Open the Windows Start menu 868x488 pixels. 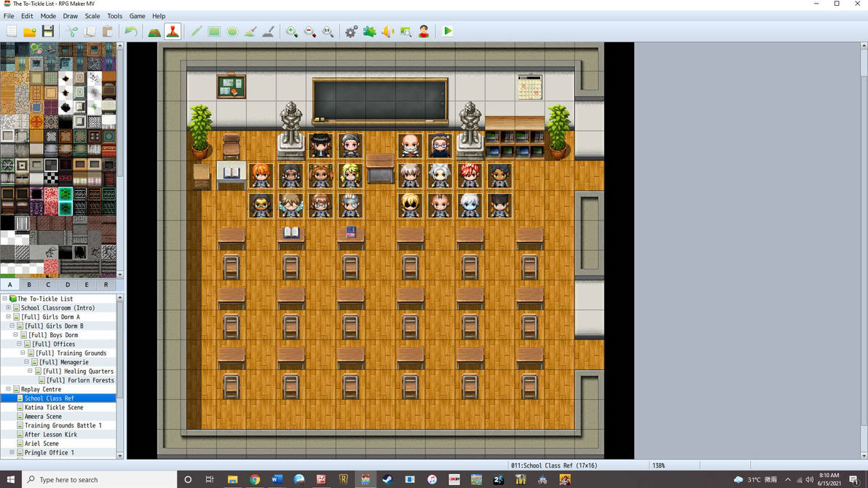[10, 480]
